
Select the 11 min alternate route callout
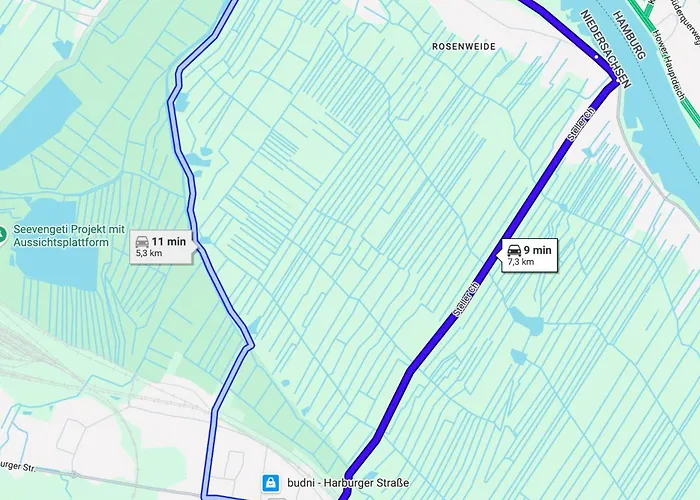pyautogui.click(x=162, y=247)
